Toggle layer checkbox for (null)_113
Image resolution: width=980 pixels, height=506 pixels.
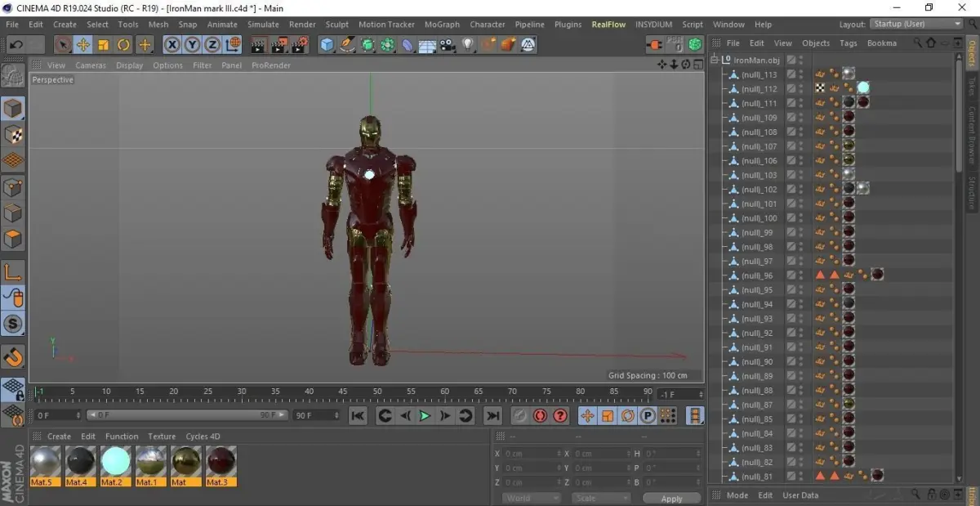[x=791, y=74]
